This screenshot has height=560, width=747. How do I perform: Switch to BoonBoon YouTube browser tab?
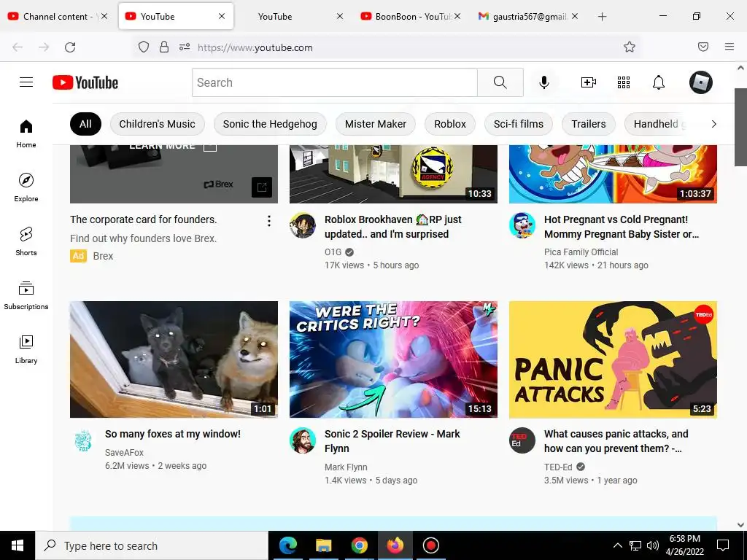click(410, 16)
